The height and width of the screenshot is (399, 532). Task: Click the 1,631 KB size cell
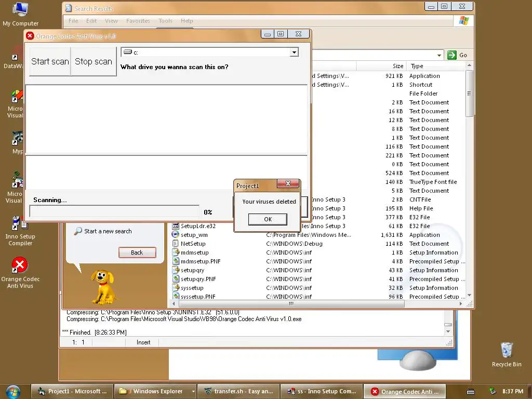pyautogui.click(x=392, y=235)
